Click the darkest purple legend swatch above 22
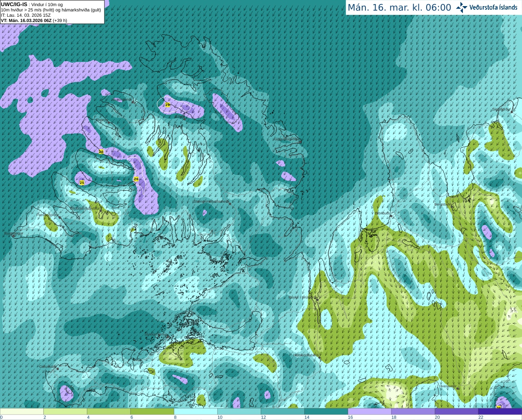Screen dimensions: 522x420 click(x=500, y=411)
